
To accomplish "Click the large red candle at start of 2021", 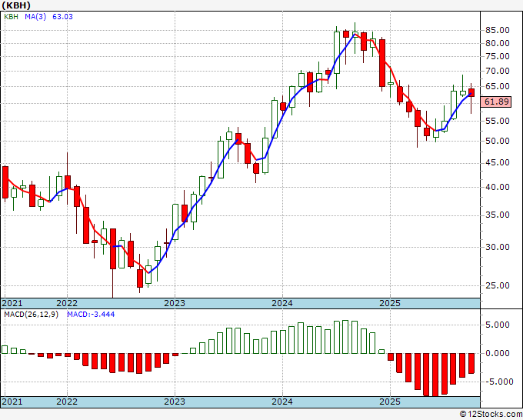I will coord(5,182).
